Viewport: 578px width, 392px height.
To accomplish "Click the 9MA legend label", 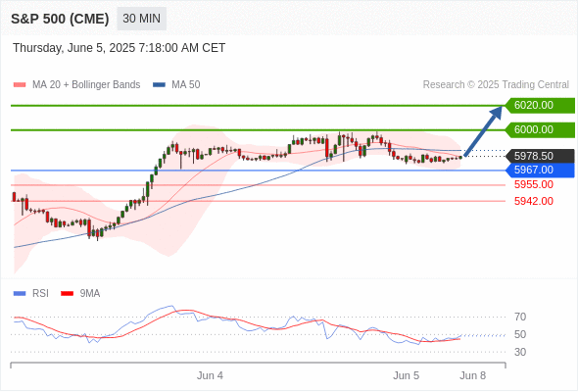I will pos(90,294).
